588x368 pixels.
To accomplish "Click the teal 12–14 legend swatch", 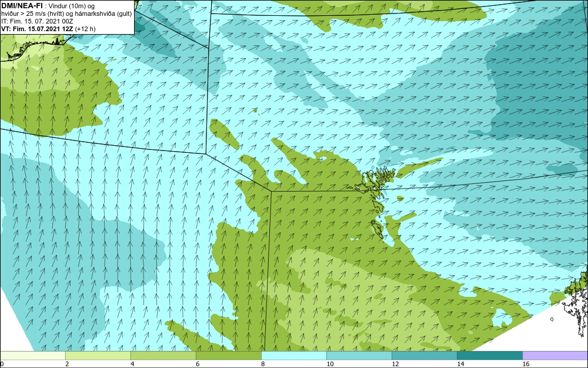I will coord(425,355).
